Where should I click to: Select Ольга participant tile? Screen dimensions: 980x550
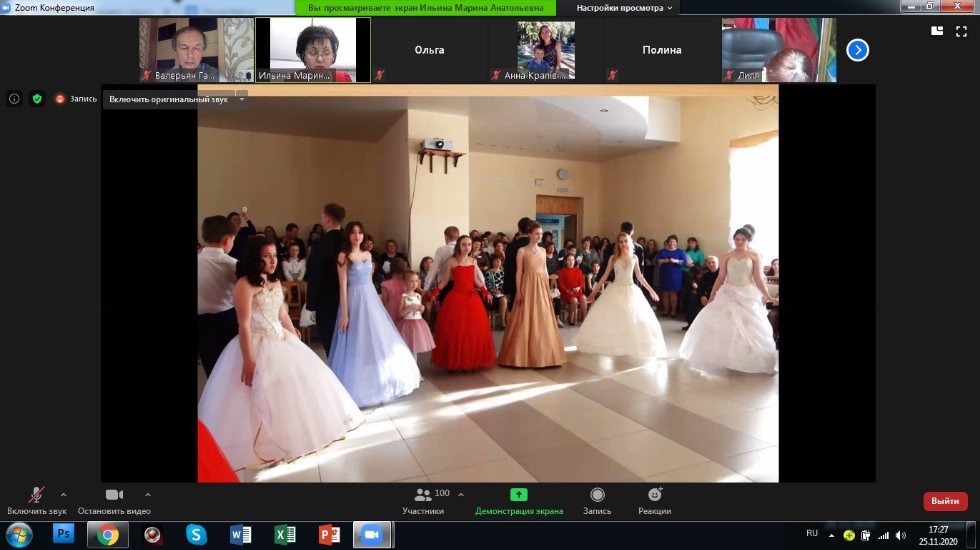pos(429,50)
